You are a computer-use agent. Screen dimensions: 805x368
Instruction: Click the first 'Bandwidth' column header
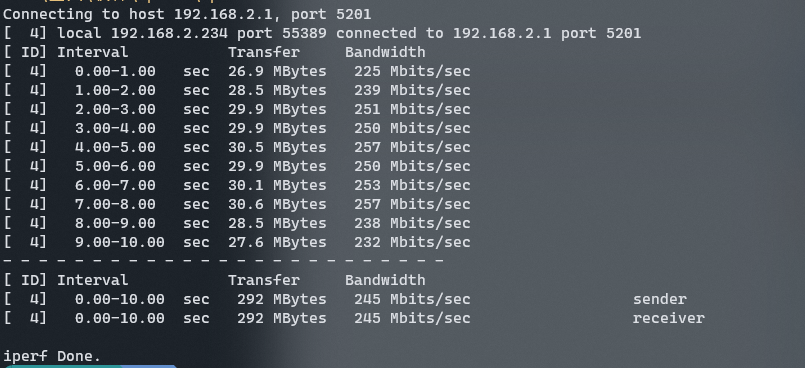[385, 52]
